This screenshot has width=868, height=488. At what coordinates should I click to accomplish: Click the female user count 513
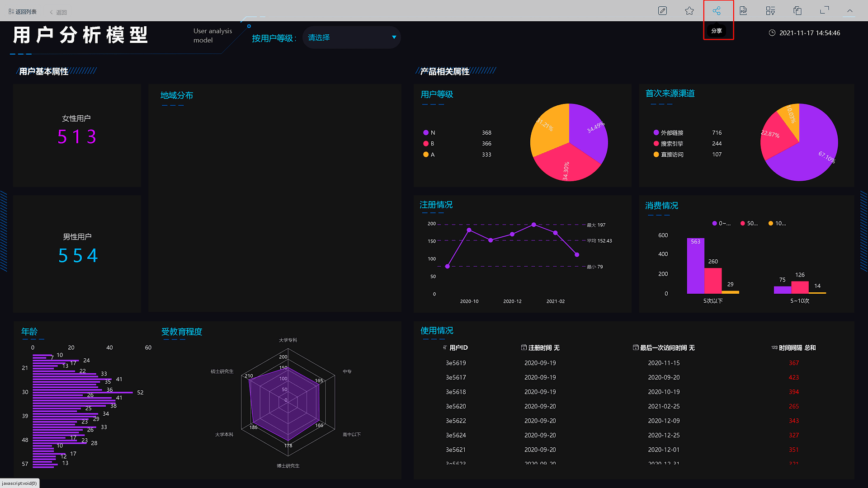(x=77, y=136)
